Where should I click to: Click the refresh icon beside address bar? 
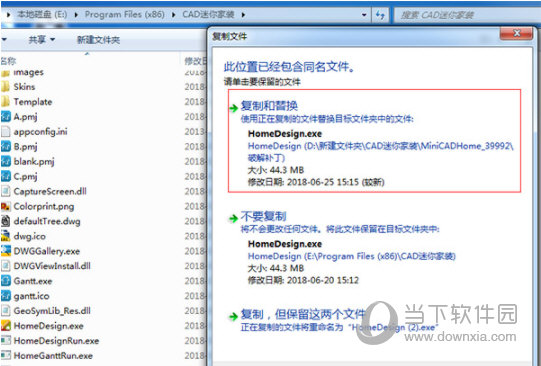point(380,15)
